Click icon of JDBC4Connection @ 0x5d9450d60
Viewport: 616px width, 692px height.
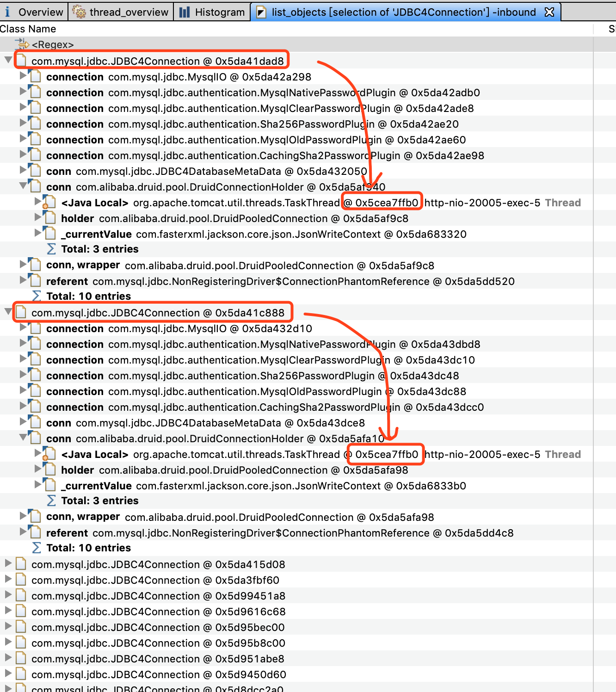[21, 674]
